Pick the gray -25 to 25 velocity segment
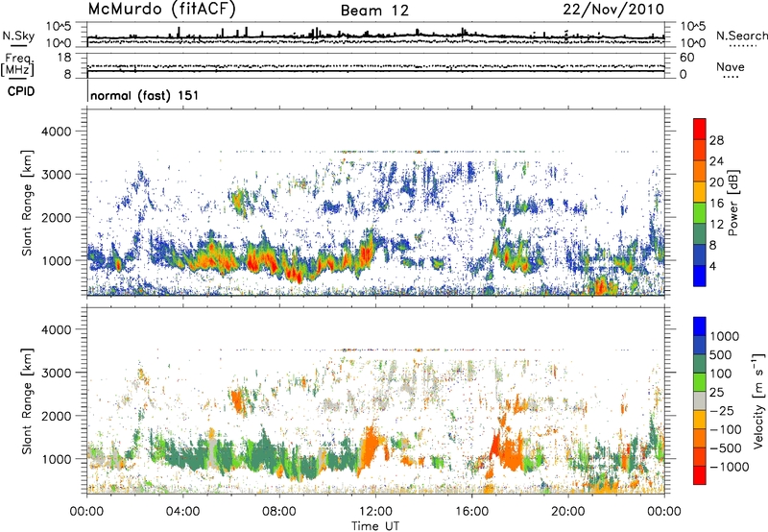The height and width of the screenshot is (532, 768). pyautogui.click(x=700, y=400)
